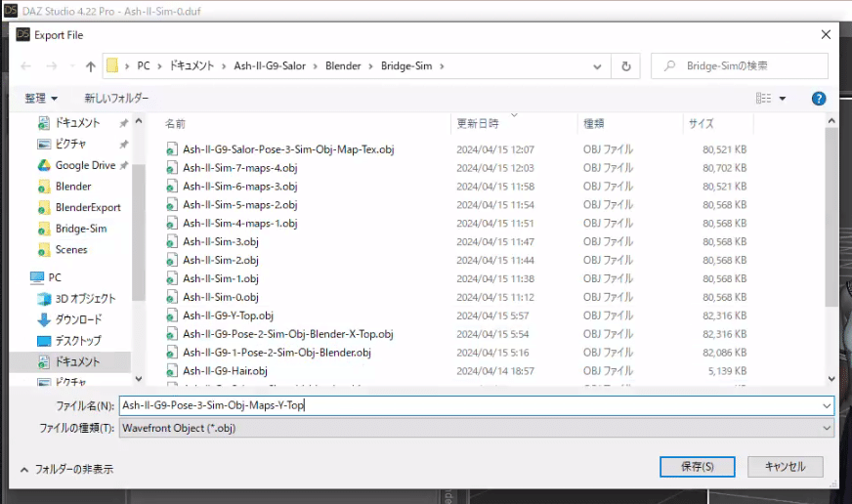Sort by サイズ column header

pos(701,124)
